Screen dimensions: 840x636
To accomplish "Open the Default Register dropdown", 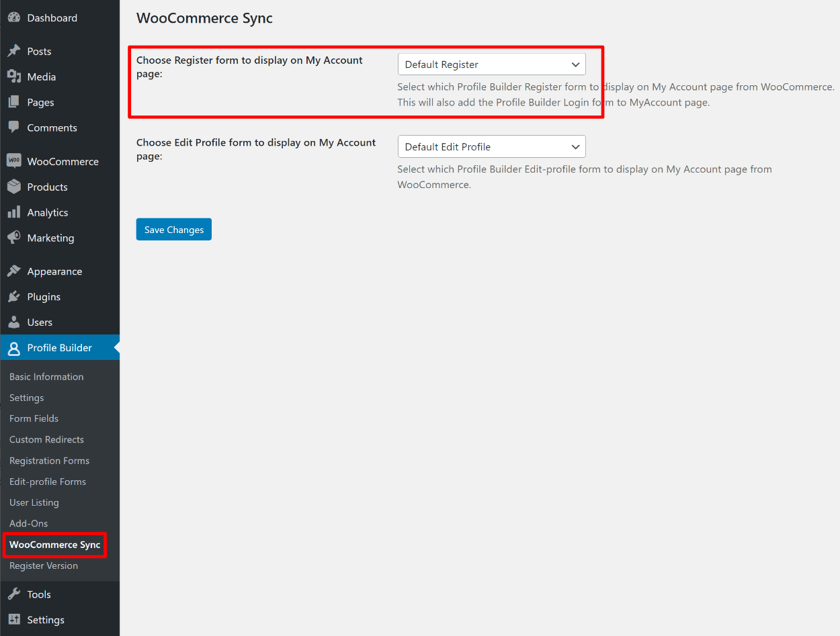I will click(491, 64).
